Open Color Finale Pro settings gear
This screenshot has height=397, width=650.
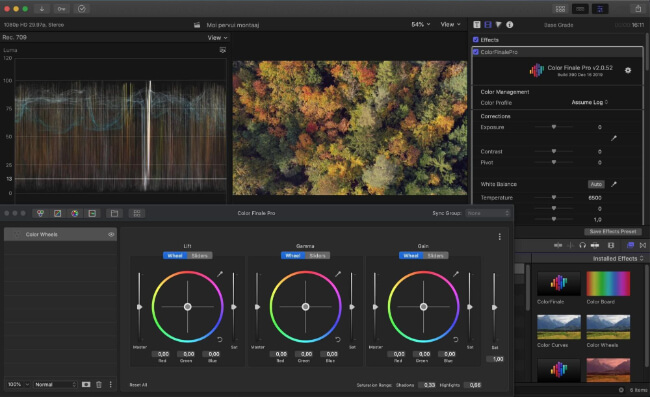tap(628, 70)
